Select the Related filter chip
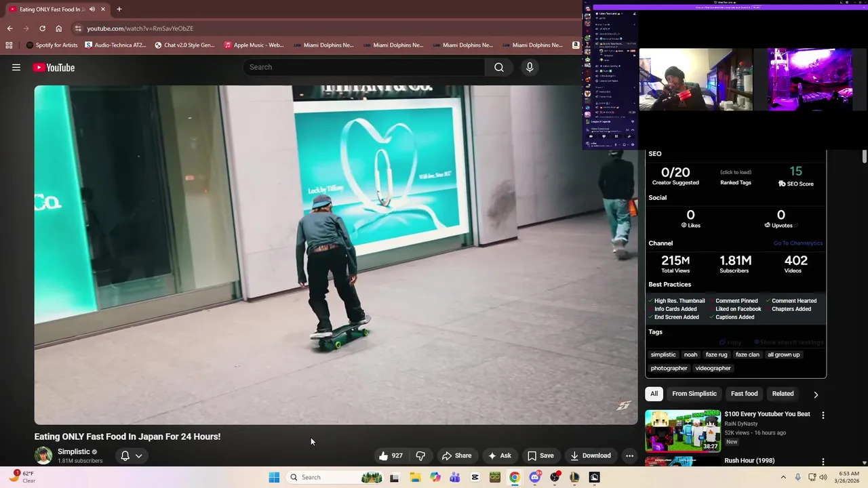Screen dimensions: 868x488 783,394
